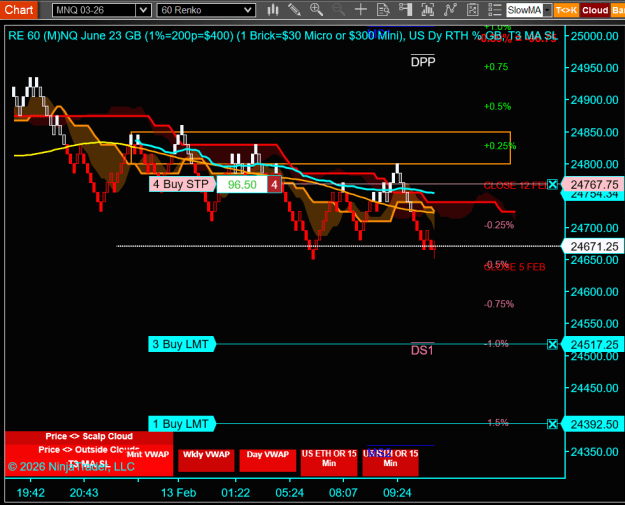
Task: Open the indicators line icon
Action: coord(450,10)
